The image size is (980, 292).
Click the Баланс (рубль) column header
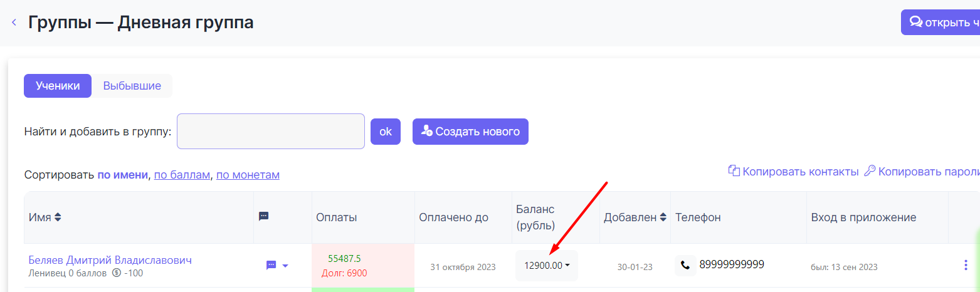click(x=535, y=217)
